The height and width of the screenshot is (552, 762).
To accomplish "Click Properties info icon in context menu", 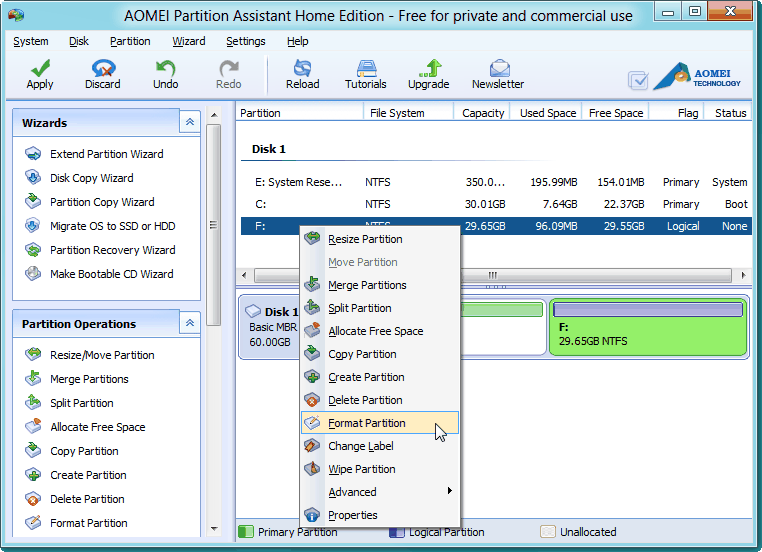I will tap(312, 515).
